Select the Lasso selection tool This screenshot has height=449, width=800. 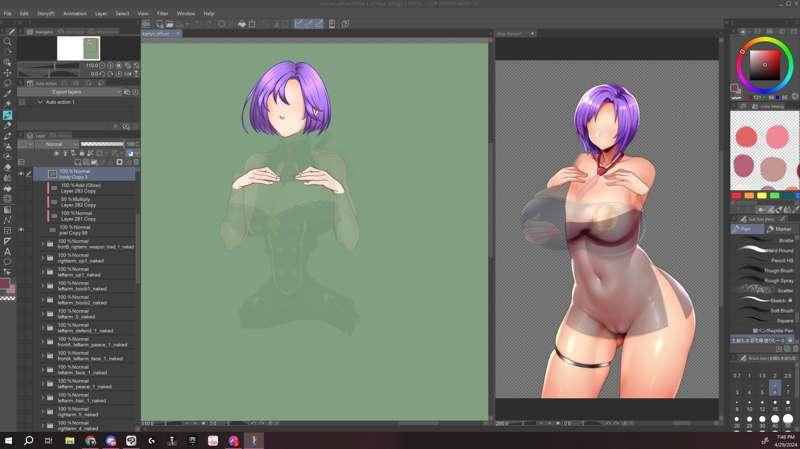(x=7, y=84)
